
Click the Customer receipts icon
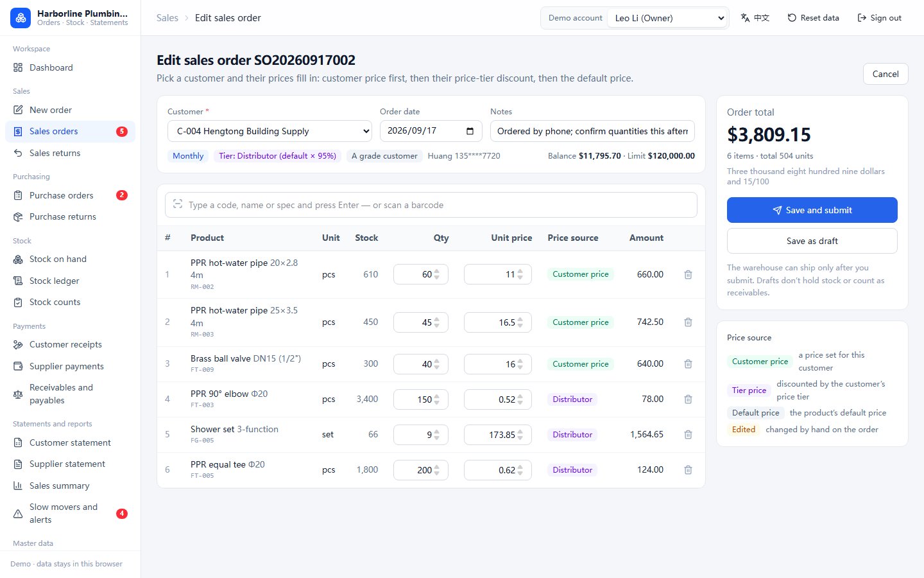[18, 345]
